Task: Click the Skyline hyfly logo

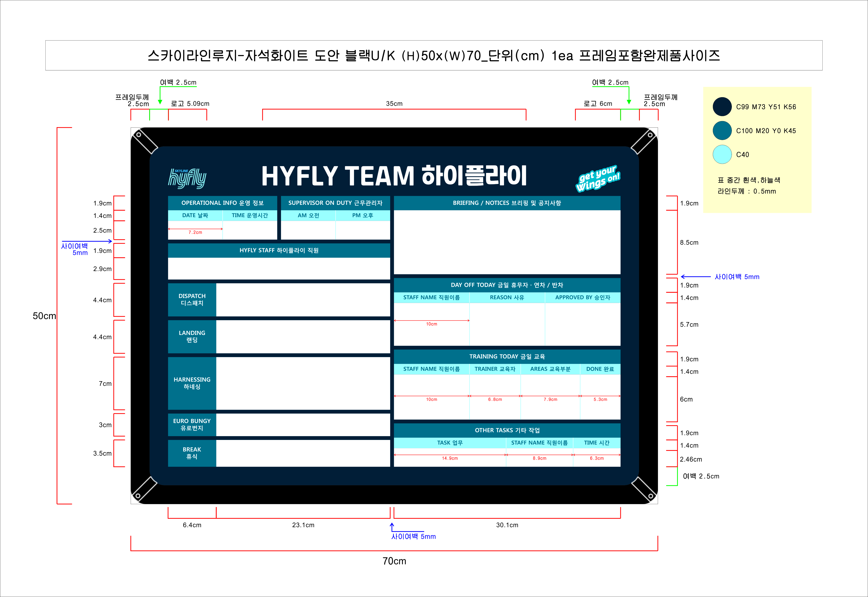Action: [x=187, y=178]
